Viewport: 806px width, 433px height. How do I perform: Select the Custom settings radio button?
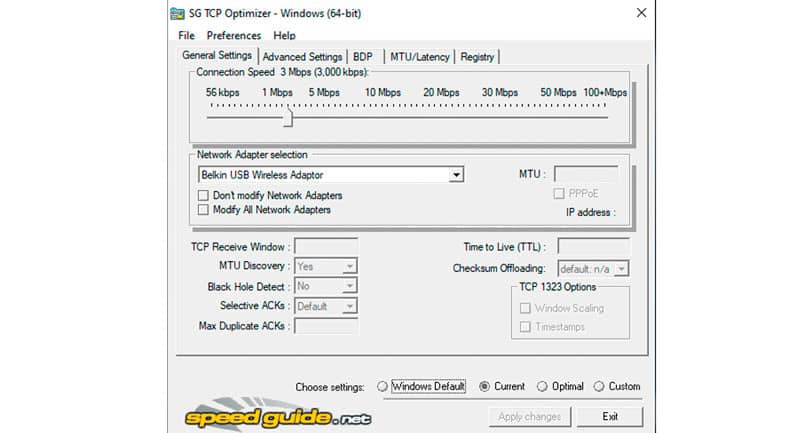tap(599, 386)
